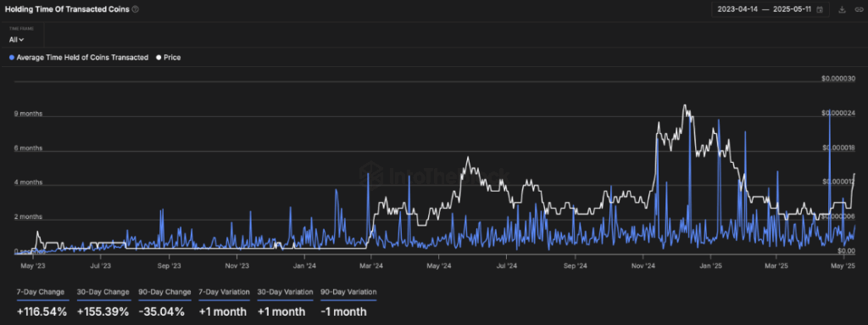868x325 pixels.
Task: Click the white Price legend dot
Action: click(x=159, y=57)
